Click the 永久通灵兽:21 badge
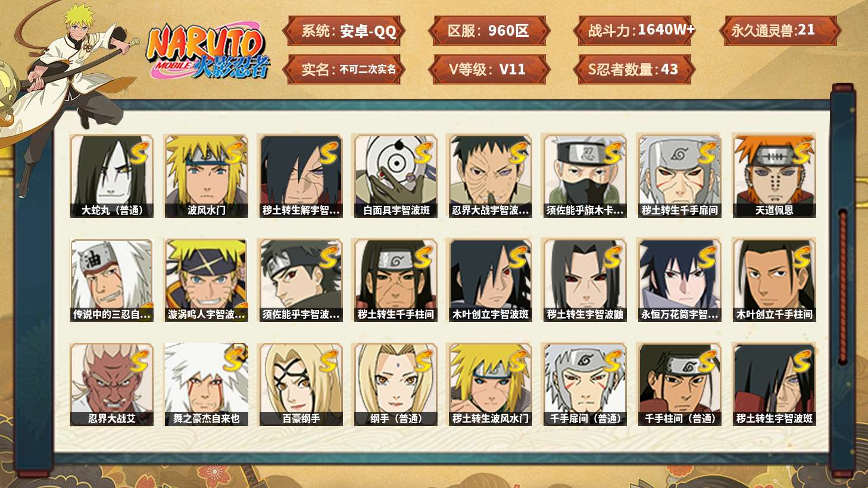The image size is (868, 488). pyautogui.click(x=780, y=31)
